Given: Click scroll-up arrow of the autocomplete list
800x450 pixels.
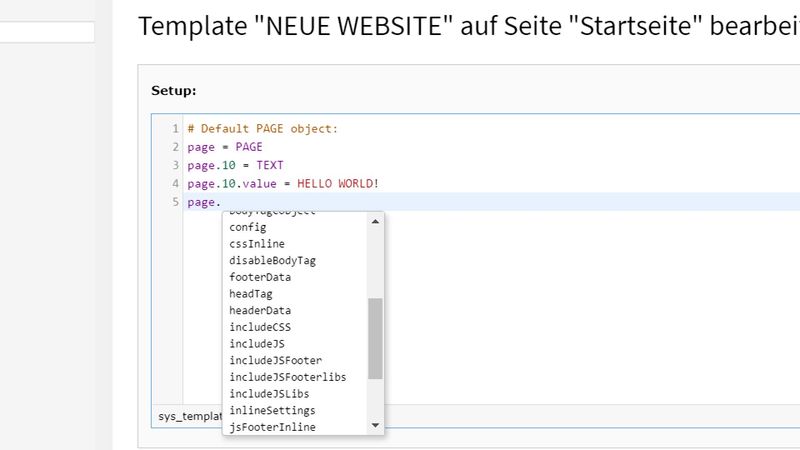Looking at the screenshot, I should point(376,221).
